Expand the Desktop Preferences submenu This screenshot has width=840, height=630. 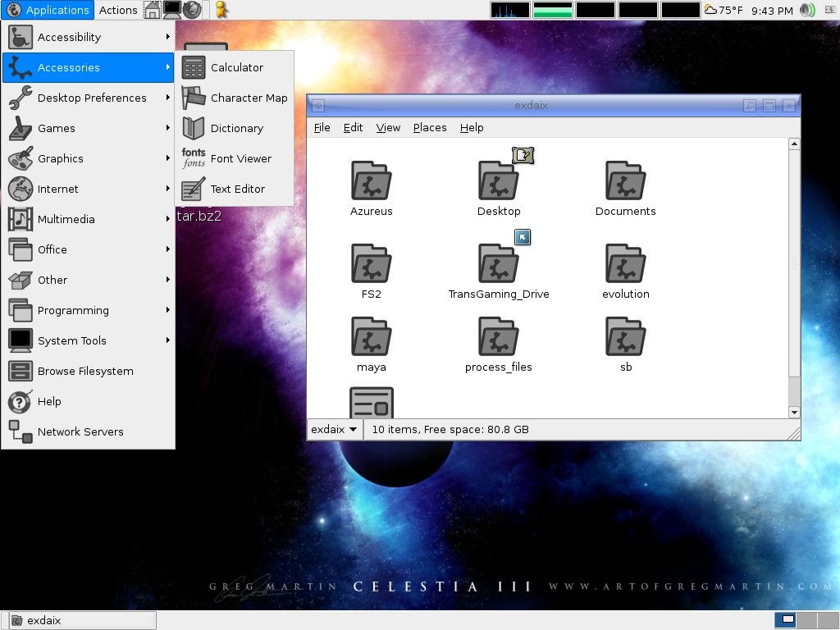click(x=89, y=98)
